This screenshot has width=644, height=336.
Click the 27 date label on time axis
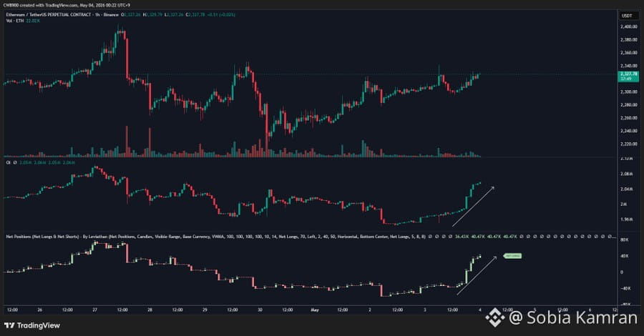coord(95,310)
